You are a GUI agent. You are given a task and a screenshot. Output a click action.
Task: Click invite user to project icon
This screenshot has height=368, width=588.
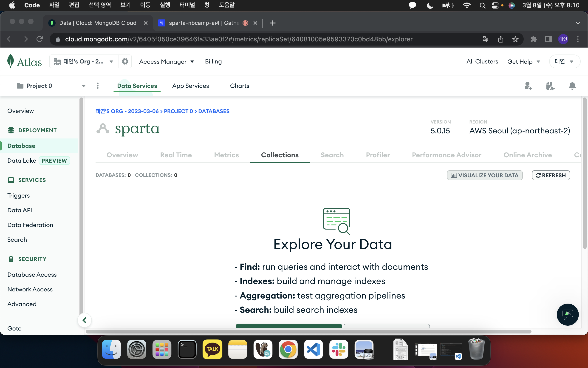[528, 86]
